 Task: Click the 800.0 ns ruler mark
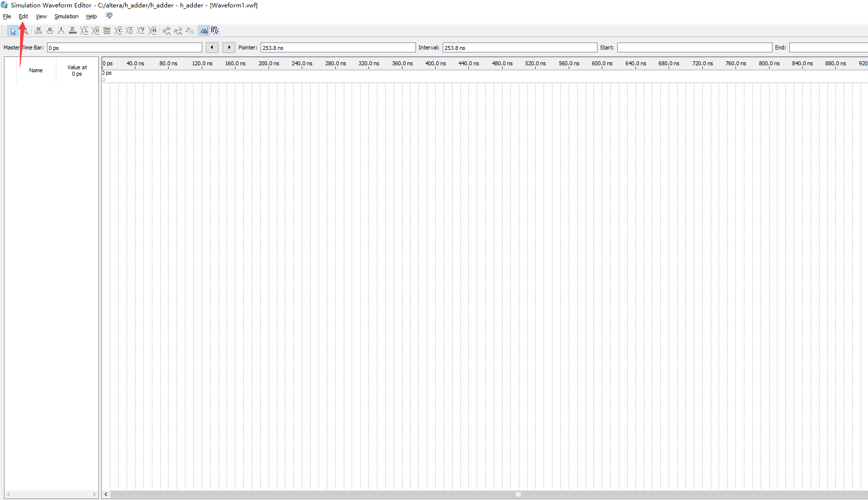point(770,63)
